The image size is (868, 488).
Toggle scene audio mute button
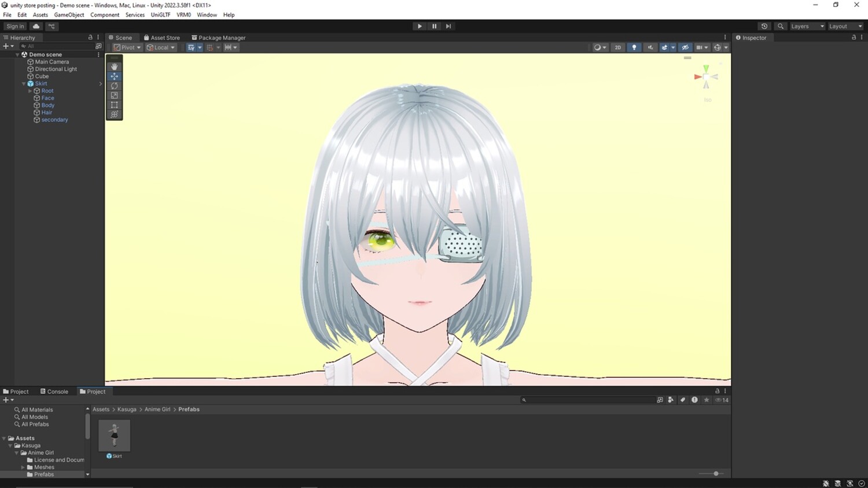click(650, 47)
